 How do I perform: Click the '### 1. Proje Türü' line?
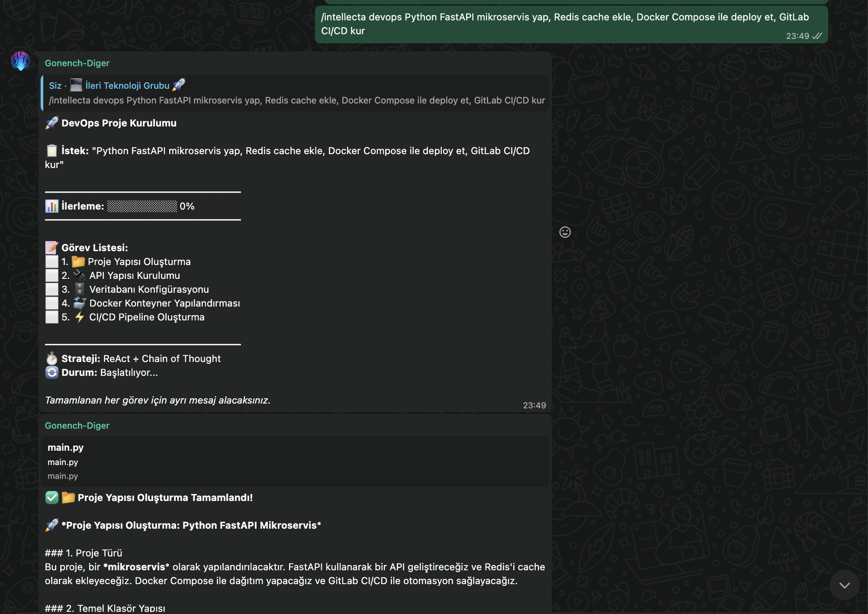[84, 553]
